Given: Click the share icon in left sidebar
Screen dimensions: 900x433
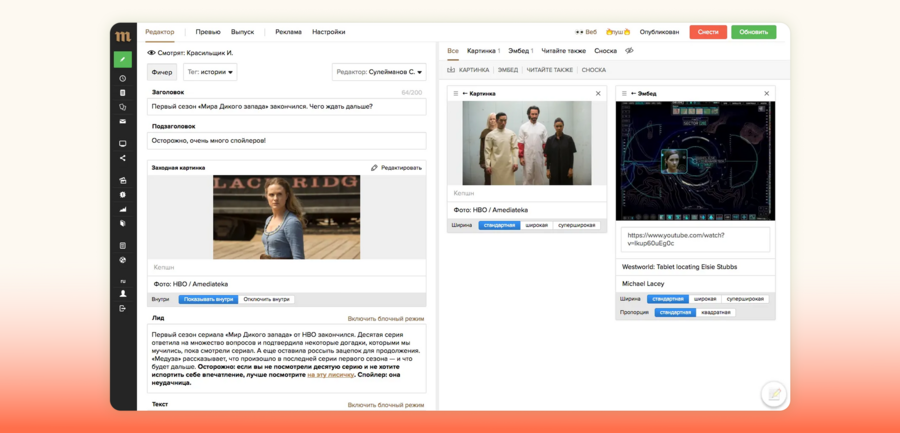Looking at the screenshot, I should pos(123,158).
